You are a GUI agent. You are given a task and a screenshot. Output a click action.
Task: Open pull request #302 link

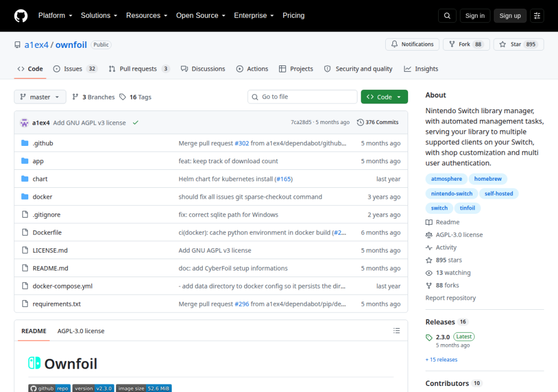[241, 143]
